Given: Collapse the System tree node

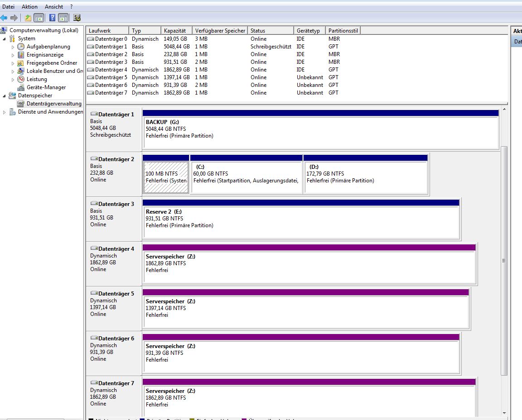Looking at the screenshot, I should click(x=5, y=38).
